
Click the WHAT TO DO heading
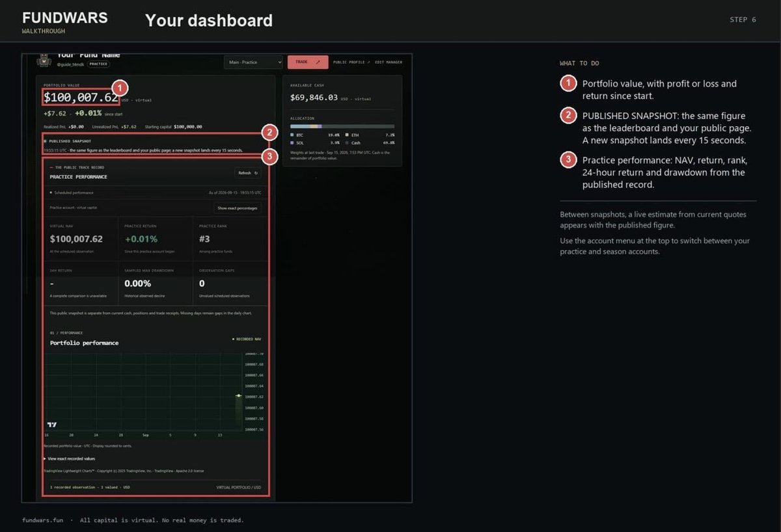point(579,63)
